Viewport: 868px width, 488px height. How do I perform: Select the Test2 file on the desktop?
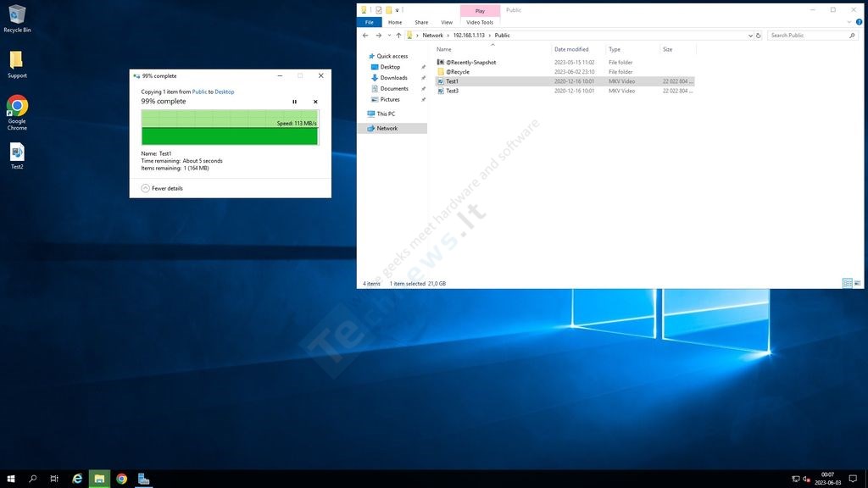click(17, 156)
